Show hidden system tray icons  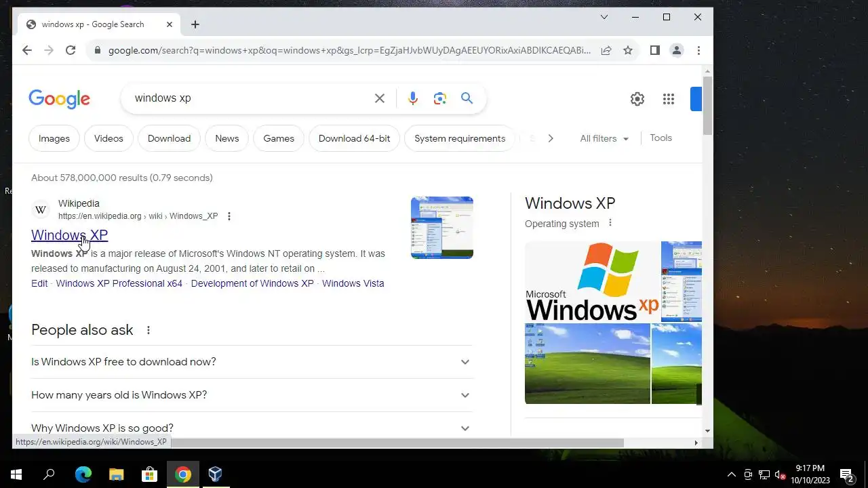[731, 474]
